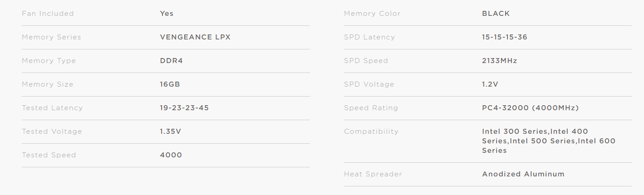
Task: Click the Fan Included label
Action: [x=48, y=14]
